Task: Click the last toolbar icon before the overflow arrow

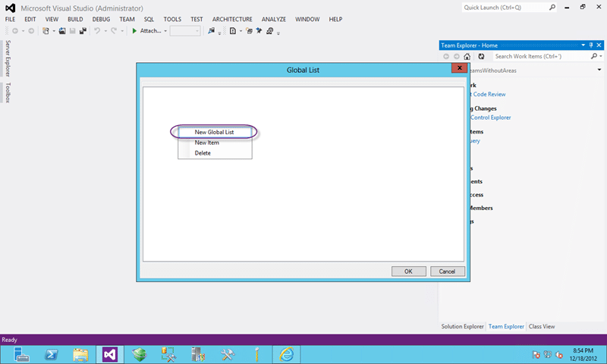Action: click(x=270, y=31)
